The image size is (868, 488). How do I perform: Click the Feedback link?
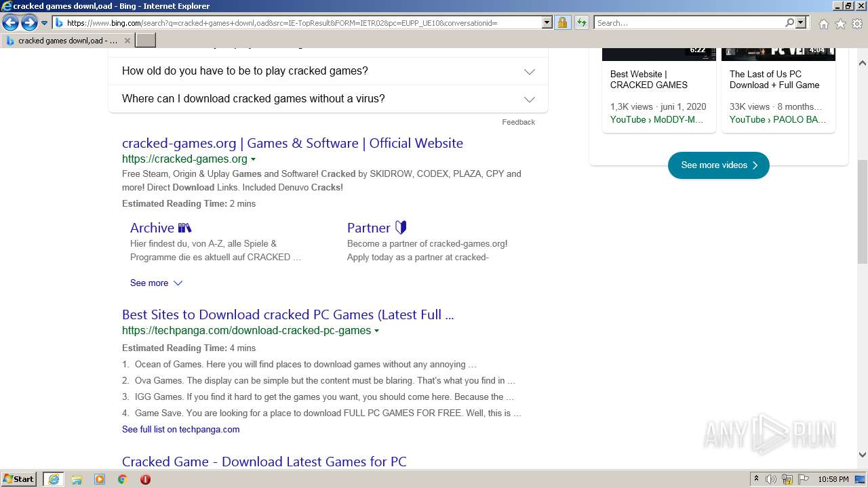518,122
